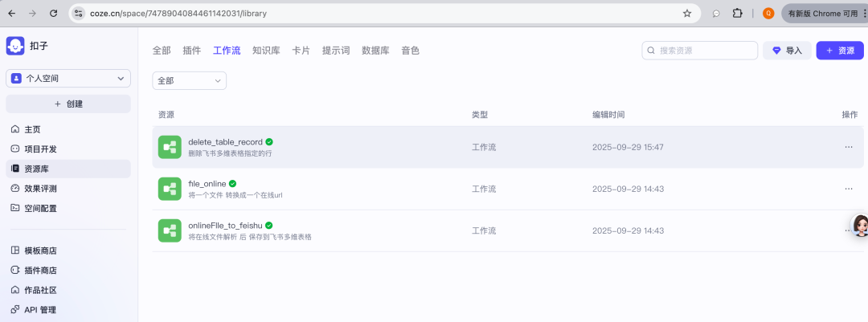The image size is (868, 322).
Task: Click the Coze logo icon
Action: pyautogui.click(x=15, y=47)
